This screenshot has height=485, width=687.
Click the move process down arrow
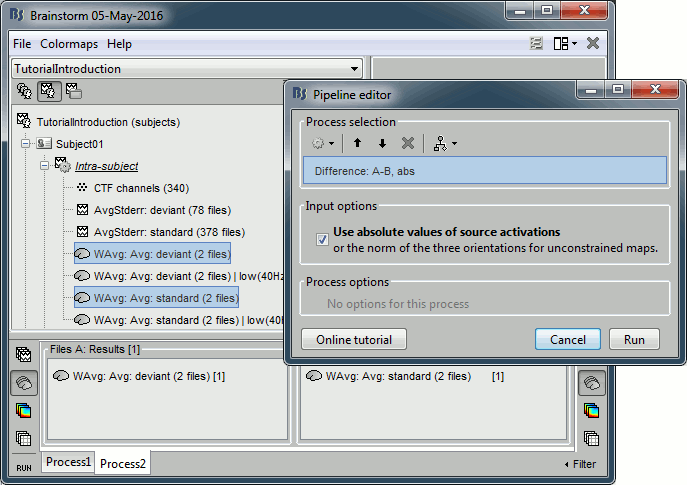coord(381,144)
